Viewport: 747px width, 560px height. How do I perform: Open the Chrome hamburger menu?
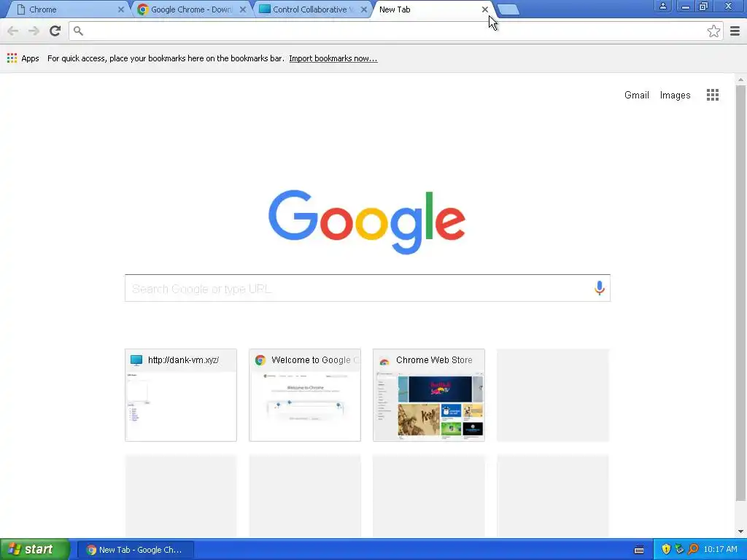pyautogui.click(x=735, y=31)
